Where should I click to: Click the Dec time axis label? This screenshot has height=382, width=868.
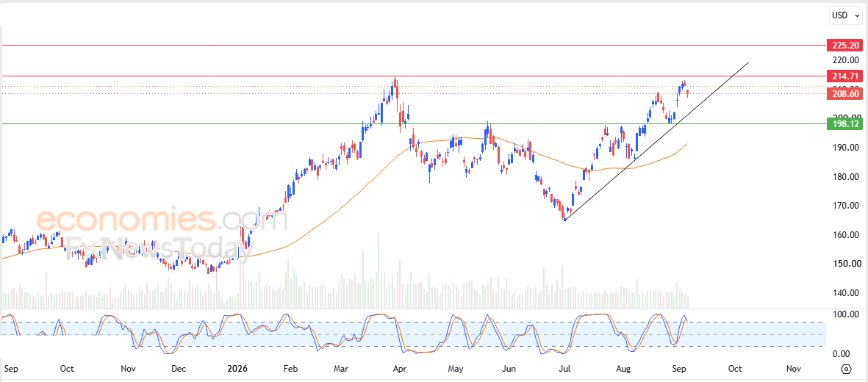tap(179, 369)
